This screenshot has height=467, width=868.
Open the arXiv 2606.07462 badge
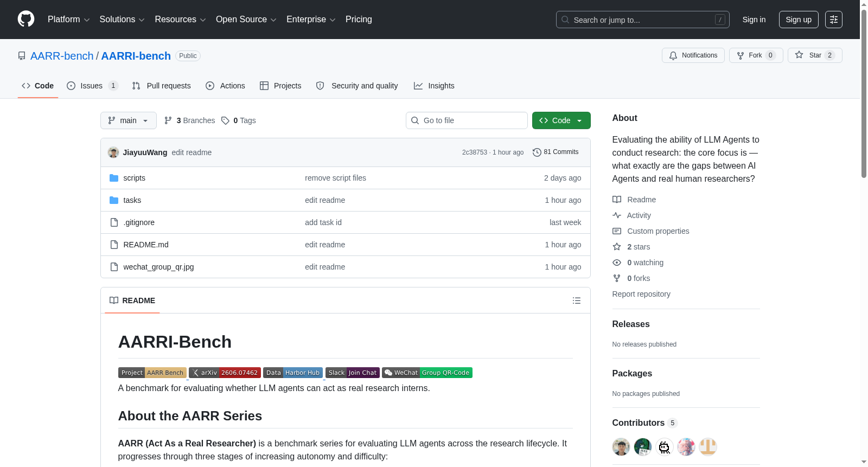point(225,373)
